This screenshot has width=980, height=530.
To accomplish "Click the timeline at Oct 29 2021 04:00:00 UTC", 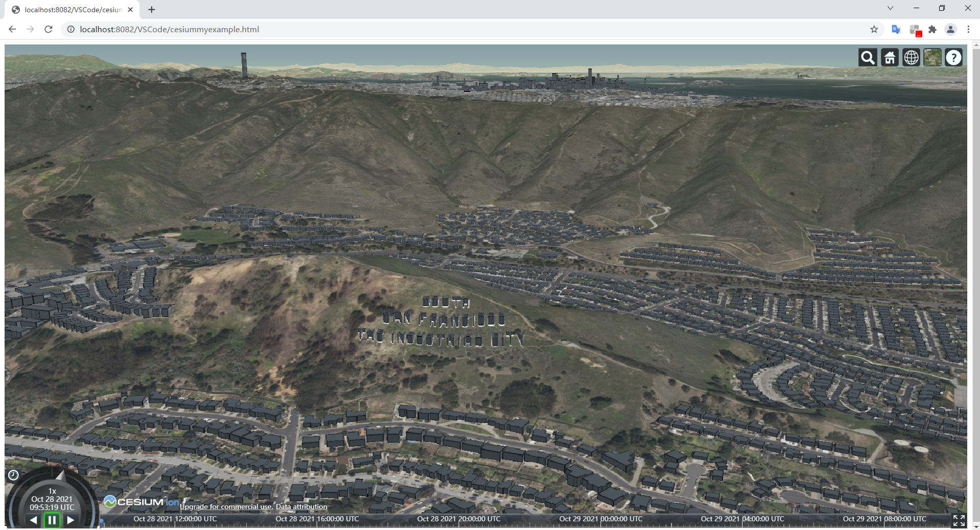I will [743, 519].
